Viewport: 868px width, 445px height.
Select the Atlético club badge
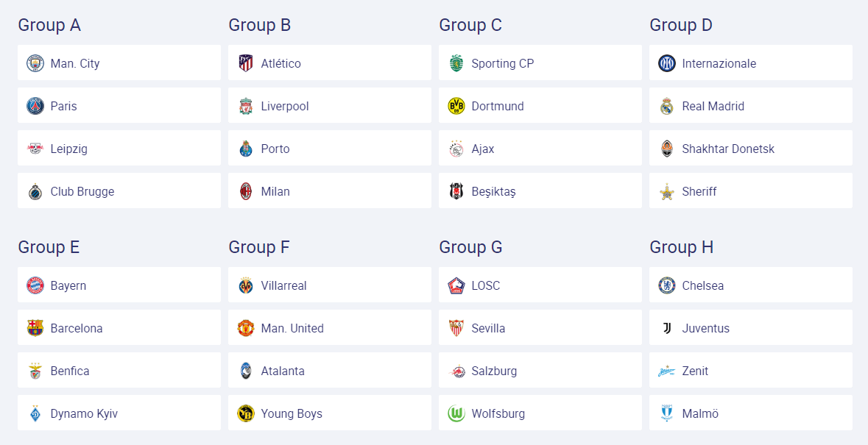(246, 63)
